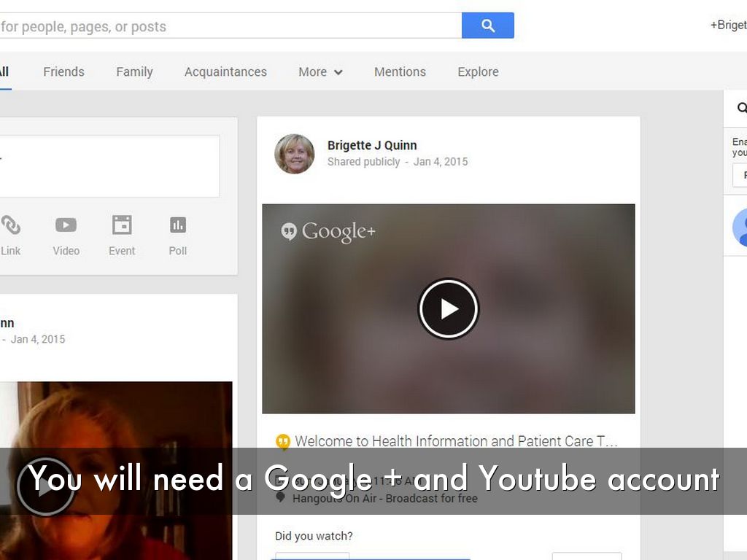Add a Link attachment icon

pyautogui.click(x=10, y=225)
